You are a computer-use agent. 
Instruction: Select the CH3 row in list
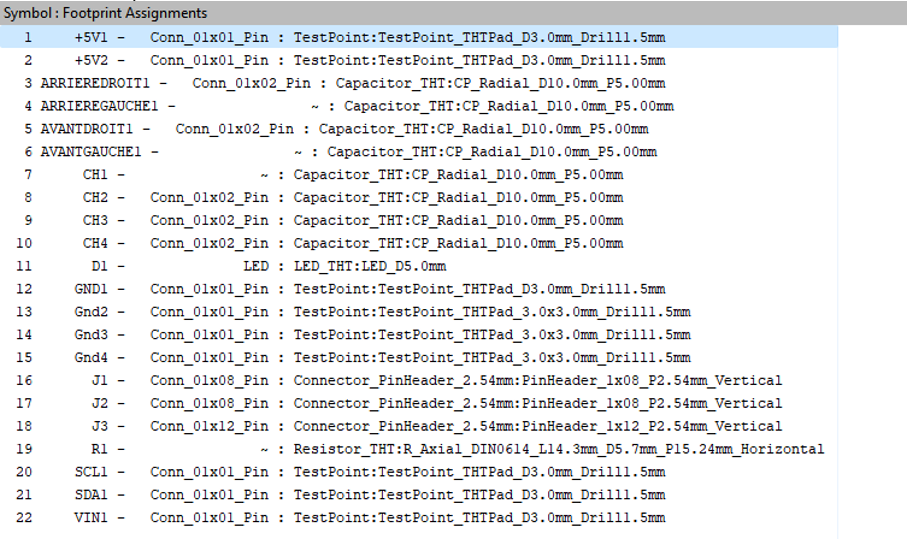(400, 220)
